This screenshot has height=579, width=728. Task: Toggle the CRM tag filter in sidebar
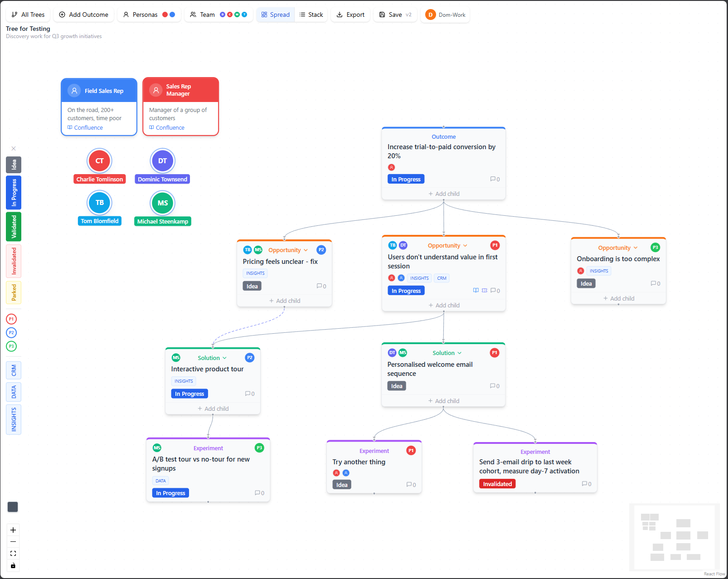pos(14,370)
